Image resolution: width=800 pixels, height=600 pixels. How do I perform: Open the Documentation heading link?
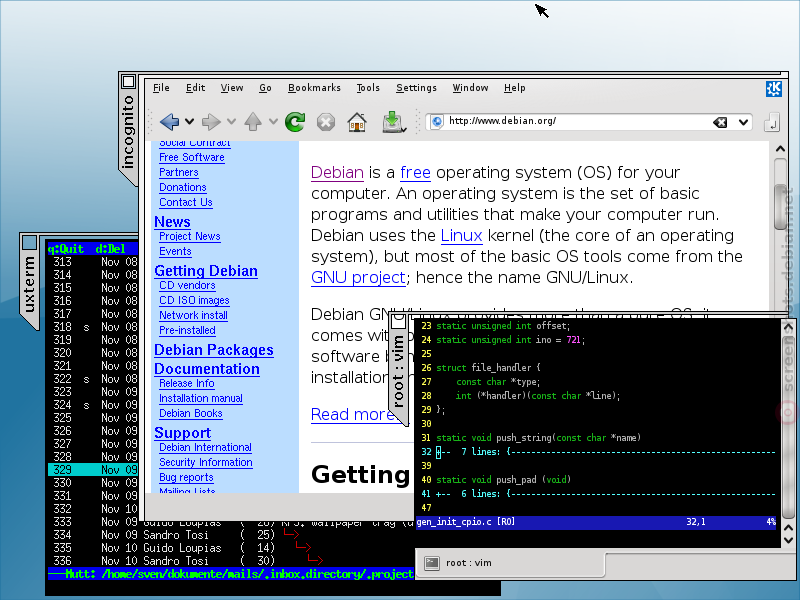pos(207,369)
